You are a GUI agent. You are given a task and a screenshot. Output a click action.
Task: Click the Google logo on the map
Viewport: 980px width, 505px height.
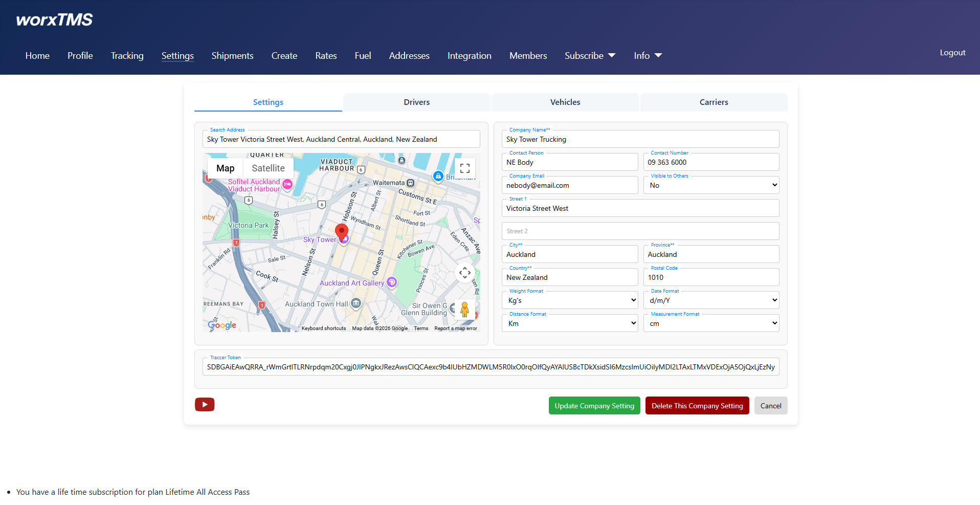221,324
